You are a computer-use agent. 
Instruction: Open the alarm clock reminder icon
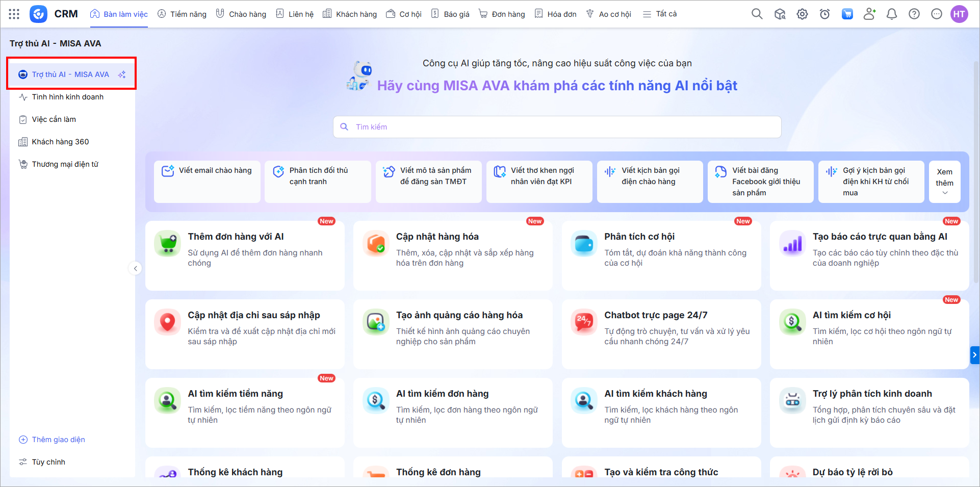pos(824,14)
